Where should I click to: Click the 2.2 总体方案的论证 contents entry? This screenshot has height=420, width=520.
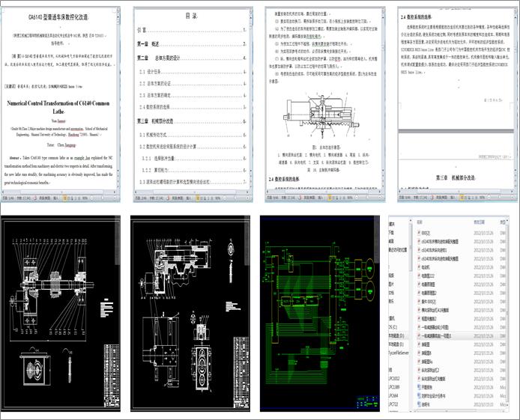pyautogui.click(x=193, y=83)
